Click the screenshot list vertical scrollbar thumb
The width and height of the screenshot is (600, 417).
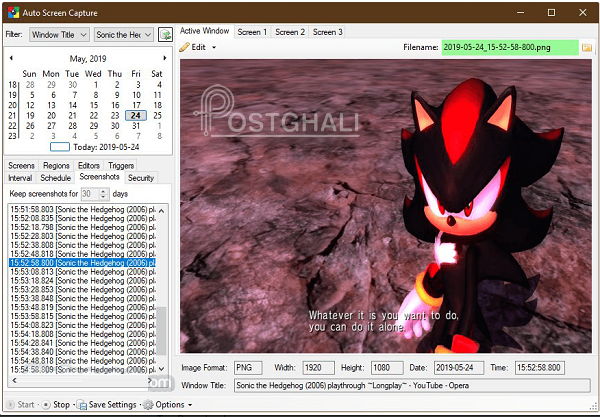pyautogui.click(x=161, y=330)
